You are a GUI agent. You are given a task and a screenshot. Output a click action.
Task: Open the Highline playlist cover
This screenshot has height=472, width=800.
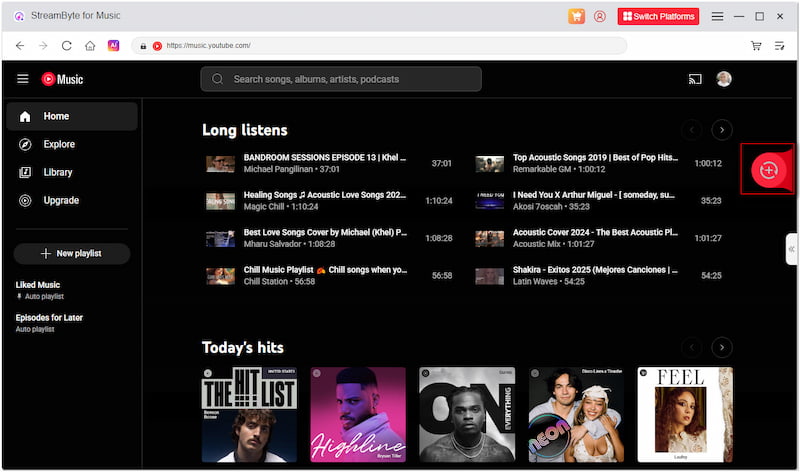(x=358, y=415)
